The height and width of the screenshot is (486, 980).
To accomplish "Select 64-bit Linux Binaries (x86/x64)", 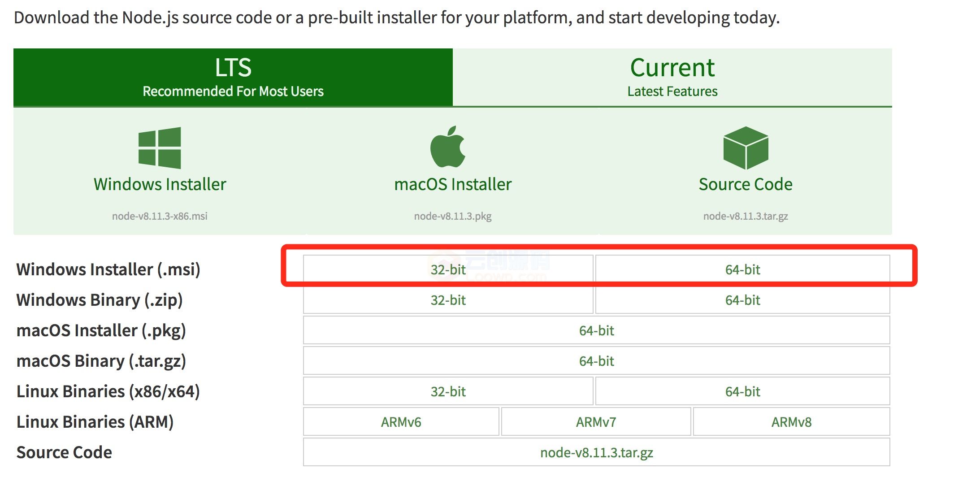I will [743, 391].
